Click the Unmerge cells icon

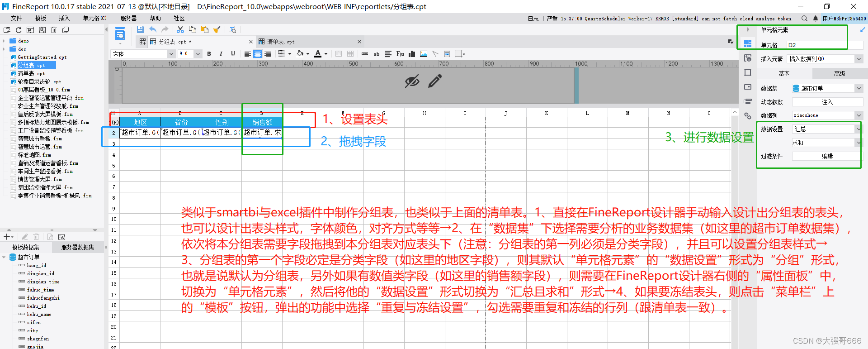pos(350,54)
